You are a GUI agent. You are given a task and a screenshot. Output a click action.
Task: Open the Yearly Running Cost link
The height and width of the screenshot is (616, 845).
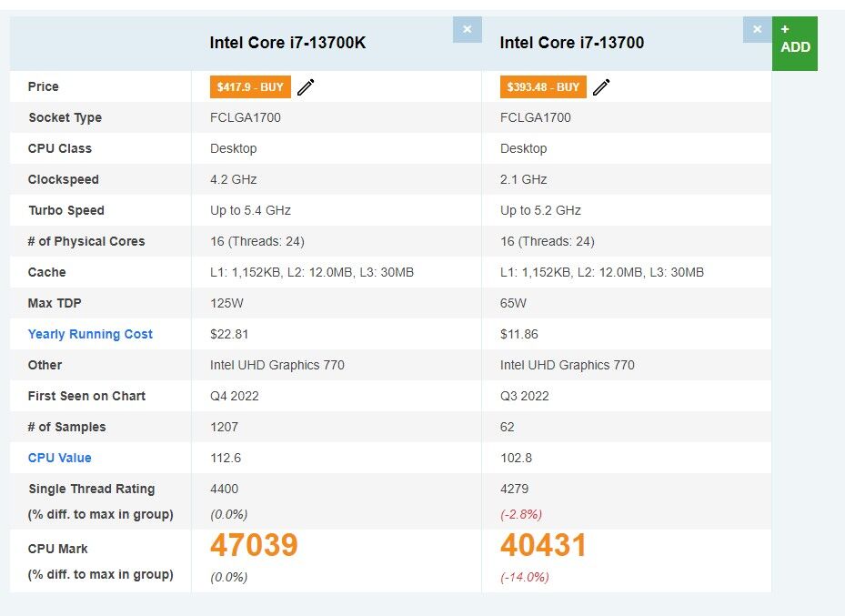click(90, 334)
